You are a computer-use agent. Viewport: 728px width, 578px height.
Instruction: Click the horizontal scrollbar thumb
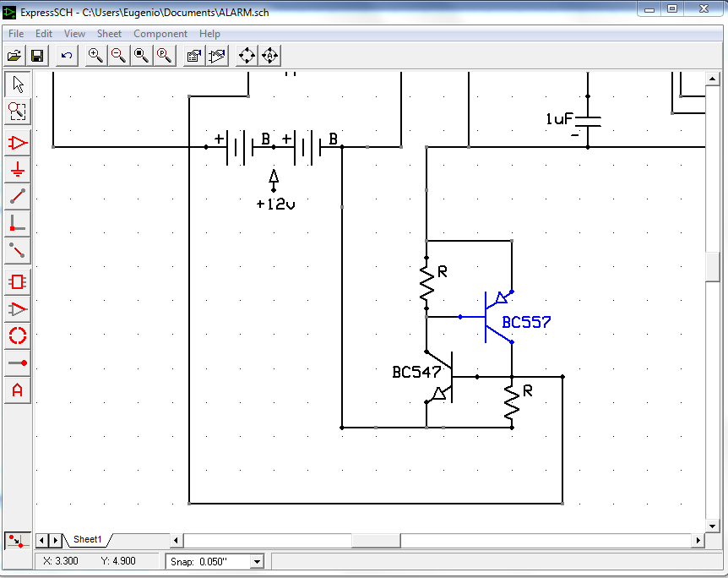point(376,540)
